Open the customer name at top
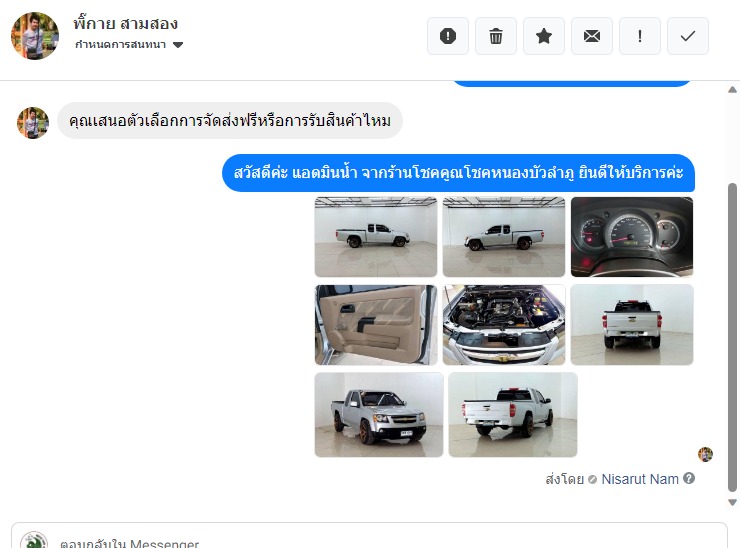Screen dimensions: 740x548 [126, 24]
